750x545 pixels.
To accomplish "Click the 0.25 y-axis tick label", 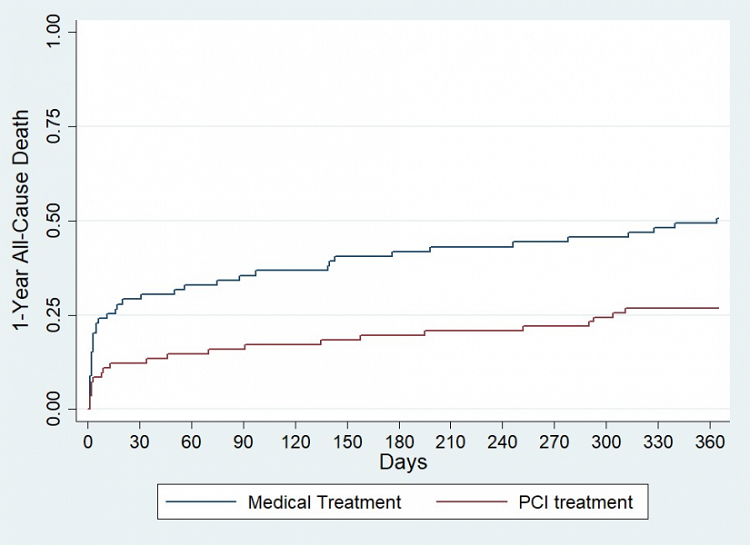I will pos(61,315).
